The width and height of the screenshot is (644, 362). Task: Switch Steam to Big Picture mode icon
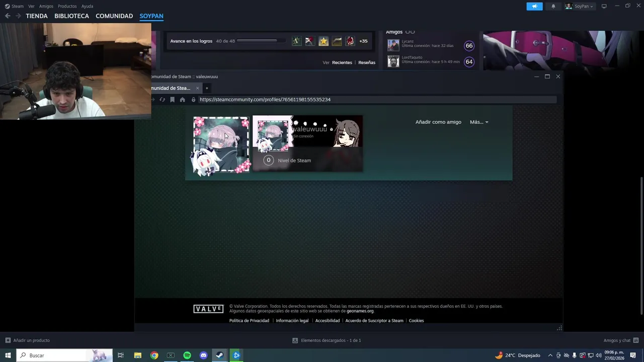[x=604, y=6]
